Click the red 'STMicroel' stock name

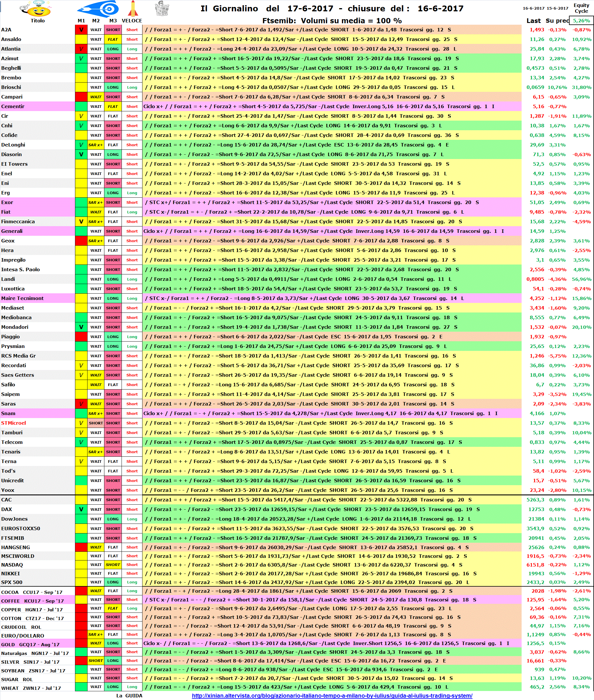click(x=13, y=423)
